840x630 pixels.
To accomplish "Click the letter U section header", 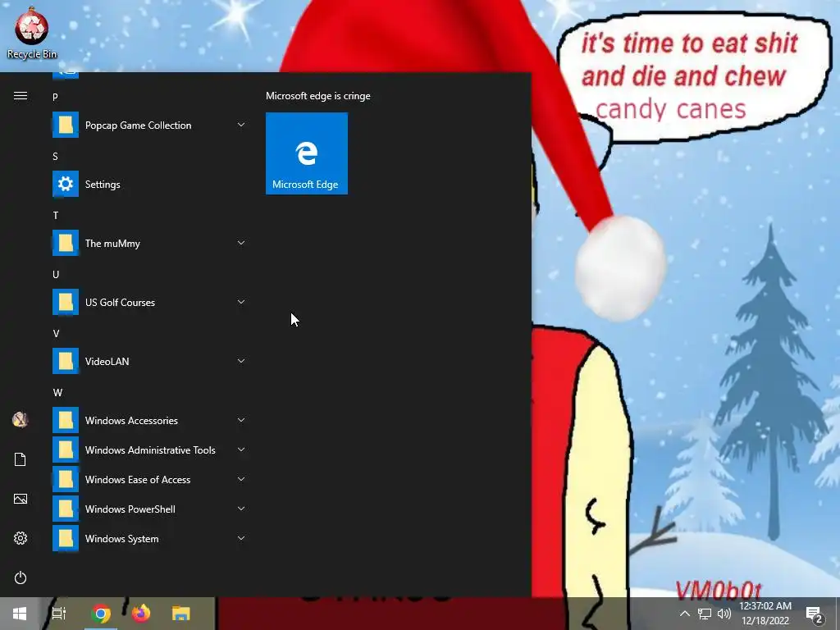I will [x=56, y=274].
